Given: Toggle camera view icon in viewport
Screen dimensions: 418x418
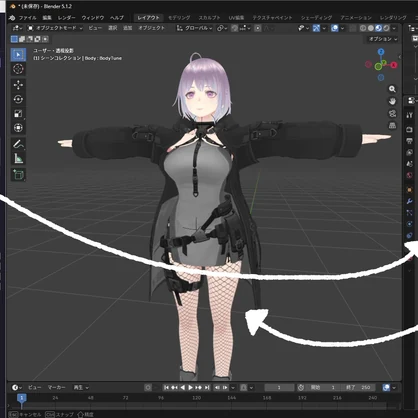Looking at the screenshot, I should point(392,114).
